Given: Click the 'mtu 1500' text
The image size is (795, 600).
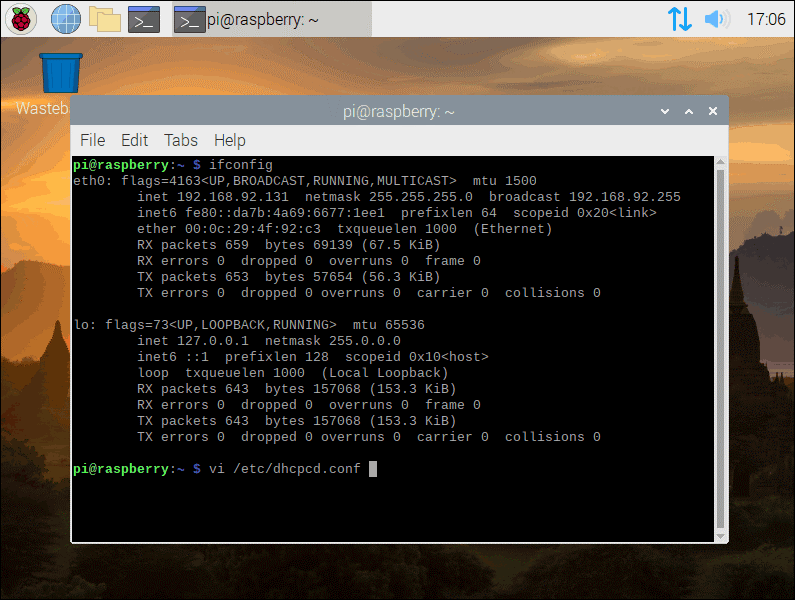Looking at the screenshot, I should tap(504, 181).
